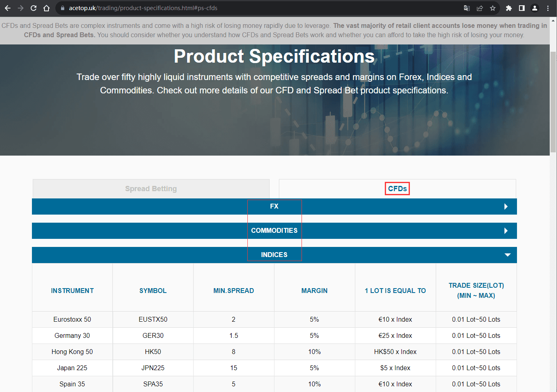Toggle the browser side panel icon
Screen dimensions: 557x392
point(522,8)
